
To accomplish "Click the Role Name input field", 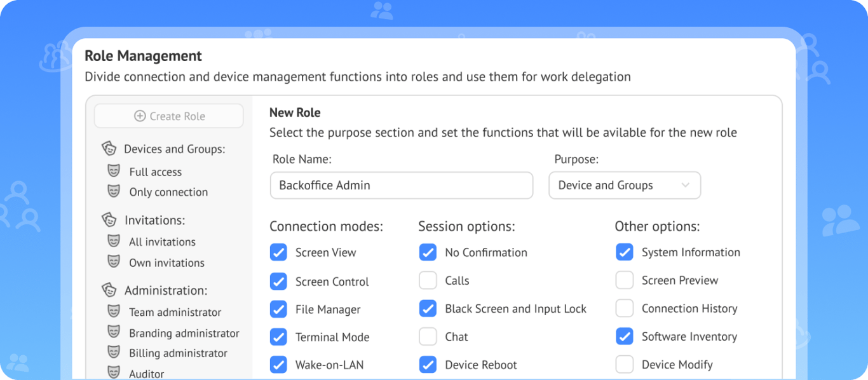I will [401, 186].
